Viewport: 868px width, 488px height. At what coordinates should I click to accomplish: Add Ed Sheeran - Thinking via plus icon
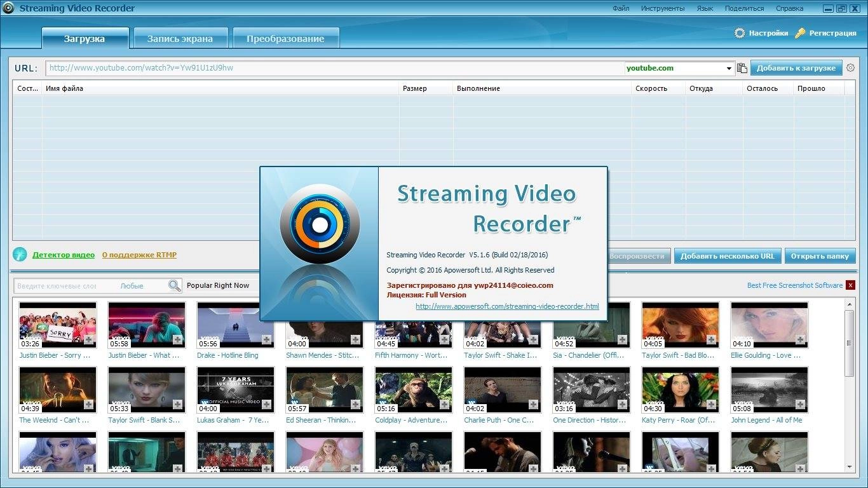coord(355,405)
